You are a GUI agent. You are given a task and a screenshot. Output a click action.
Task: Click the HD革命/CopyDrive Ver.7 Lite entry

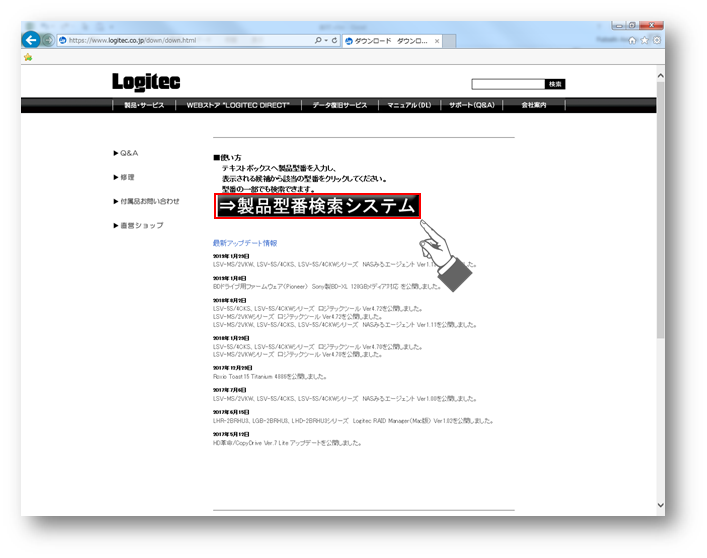click(x=287, y=443)
